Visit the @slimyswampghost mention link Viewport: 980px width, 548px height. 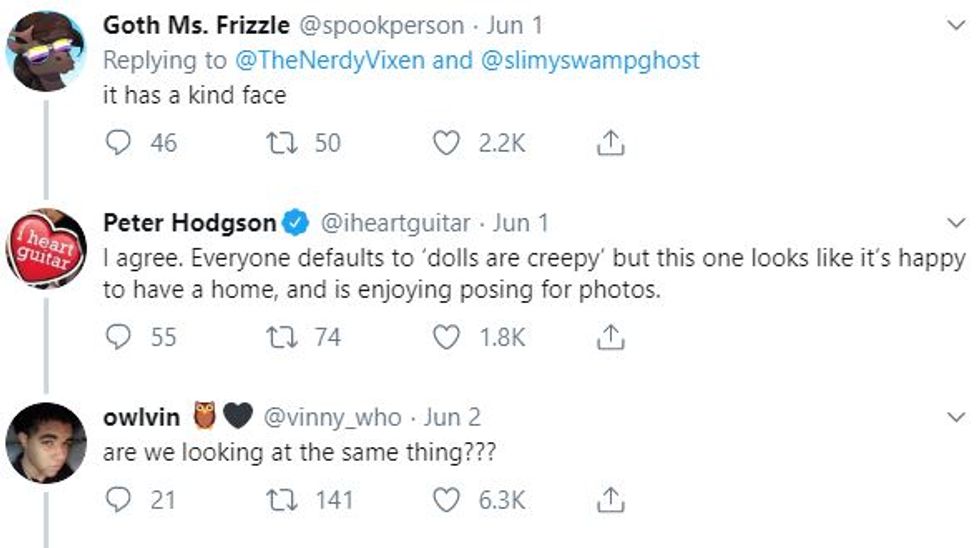point(590,60)
